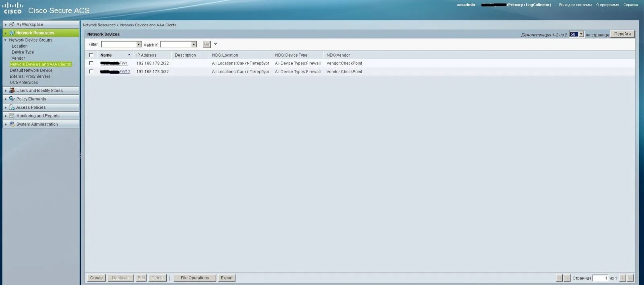The image size is (644, 285).
Task: Expand Monitoring and Reports section
Action: pyautogui.click(x=6, y=116)
